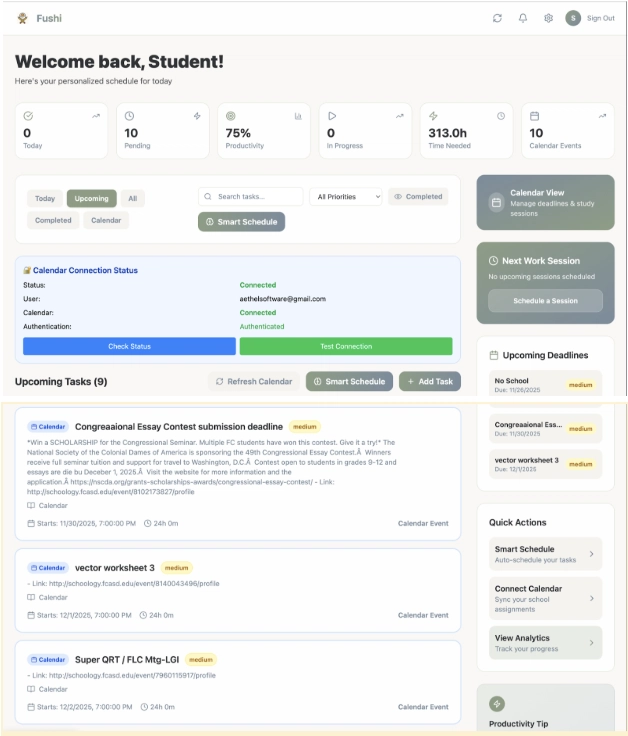Click the refresh sync icon in header
Image resolution: width=628 pixels, height=736 pixels.
coord(498,18)
